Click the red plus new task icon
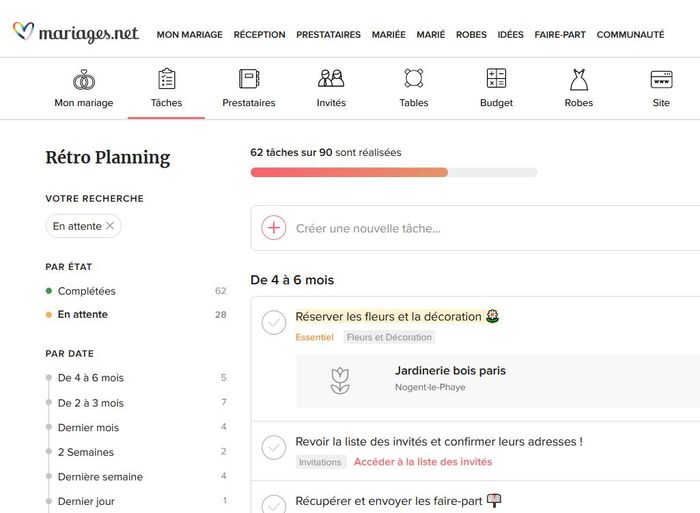The height and width of the screenshot is (513, 700). 274,228
